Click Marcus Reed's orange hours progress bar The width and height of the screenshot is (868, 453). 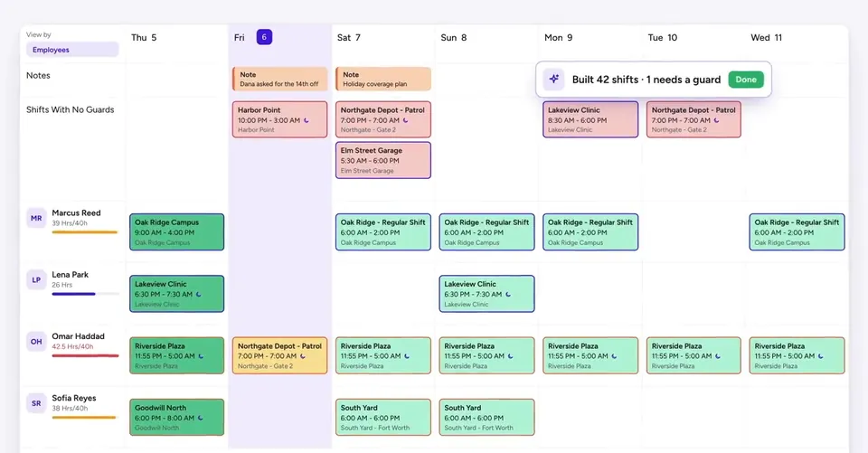pyautogui.click(x=85, y=232)
